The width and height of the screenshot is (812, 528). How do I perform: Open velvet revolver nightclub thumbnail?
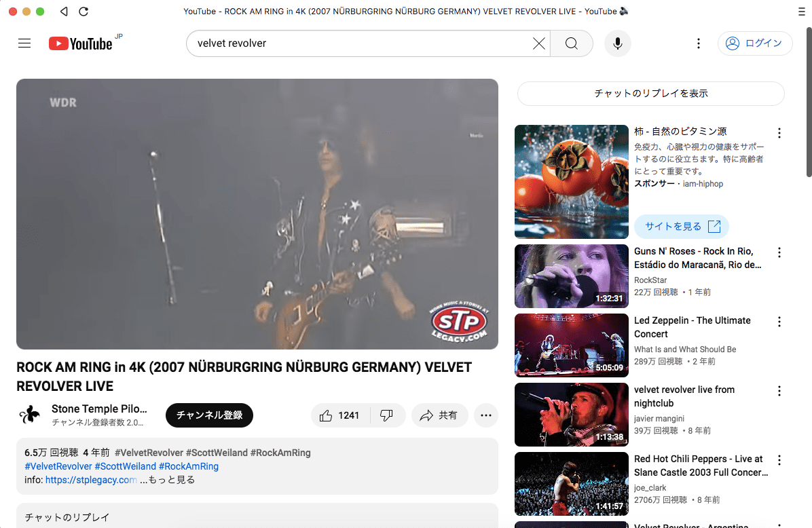571,415
